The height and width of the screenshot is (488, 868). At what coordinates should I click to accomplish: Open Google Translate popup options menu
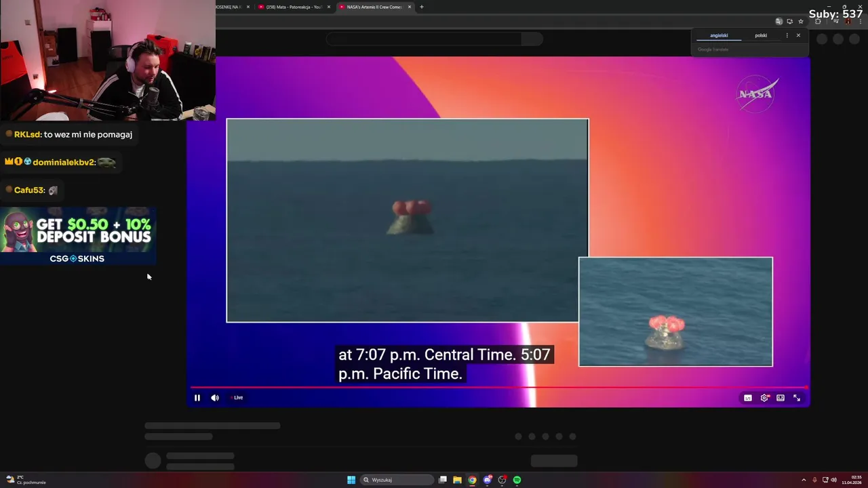point(787,35)
